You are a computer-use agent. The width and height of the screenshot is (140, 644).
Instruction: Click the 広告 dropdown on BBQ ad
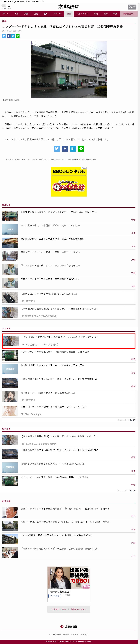click(x=84, y=168)
